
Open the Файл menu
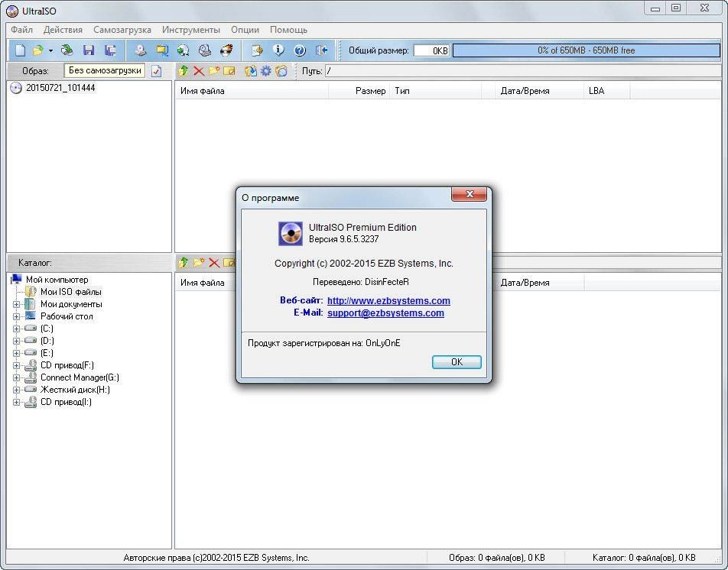(22, 30)
